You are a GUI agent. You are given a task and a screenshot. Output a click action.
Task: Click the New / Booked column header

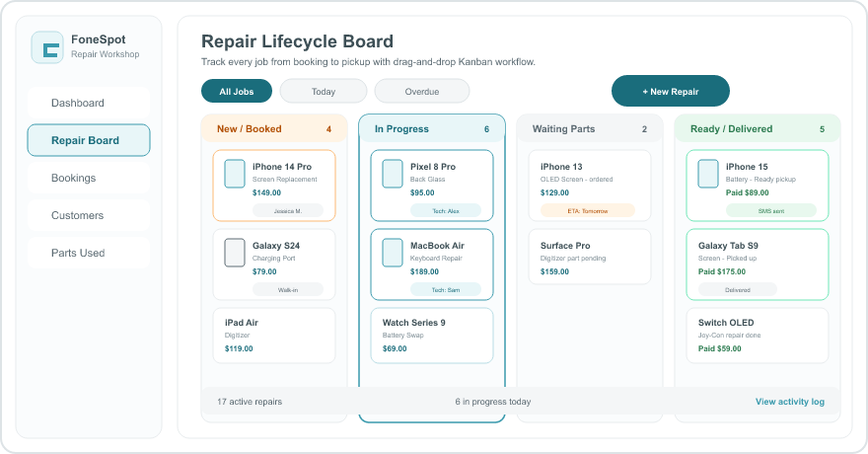[274, 128]
